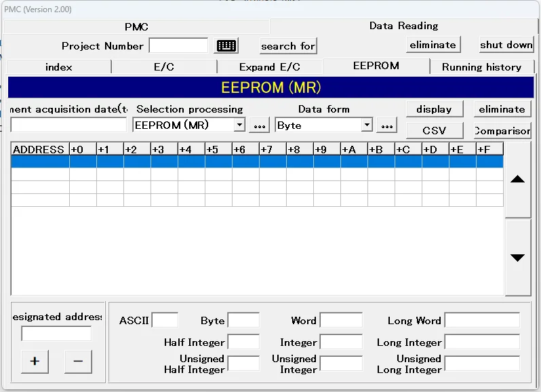Expand the EEPROM (MR) selection dropdown

click(x=239, y=125)
